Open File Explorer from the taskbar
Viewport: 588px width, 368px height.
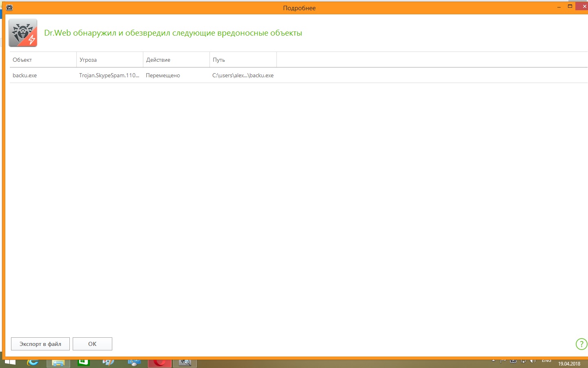pos(58,363)
